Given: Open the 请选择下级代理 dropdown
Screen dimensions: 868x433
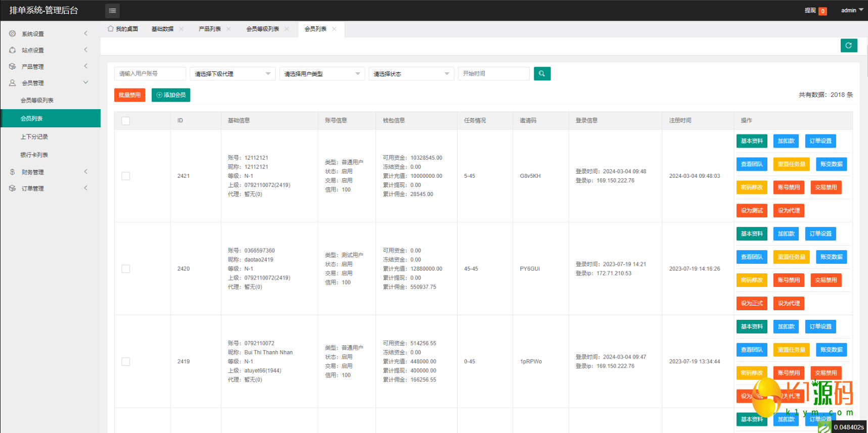Looking at the screenshot, I should point(233,74).
